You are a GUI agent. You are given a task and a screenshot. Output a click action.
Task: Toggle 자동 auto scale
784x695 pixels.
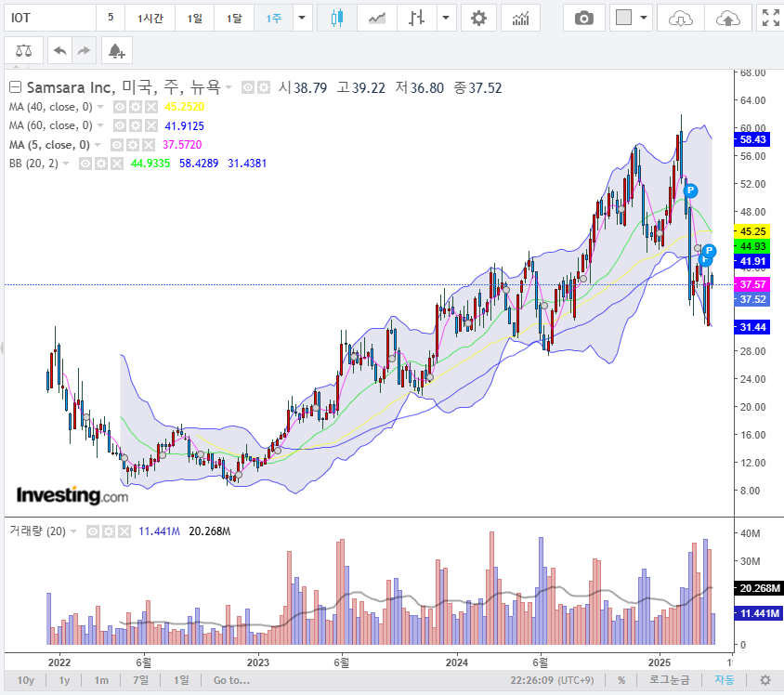pyautogui.click(x=724, y=680)
